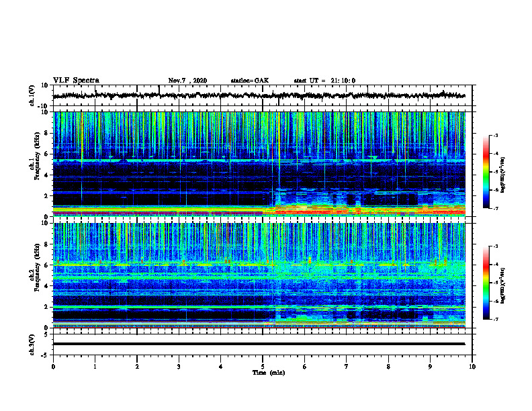Click the time axis tick label '0'
The height and width of the screenshot is (411, 532).
[53, 367]
